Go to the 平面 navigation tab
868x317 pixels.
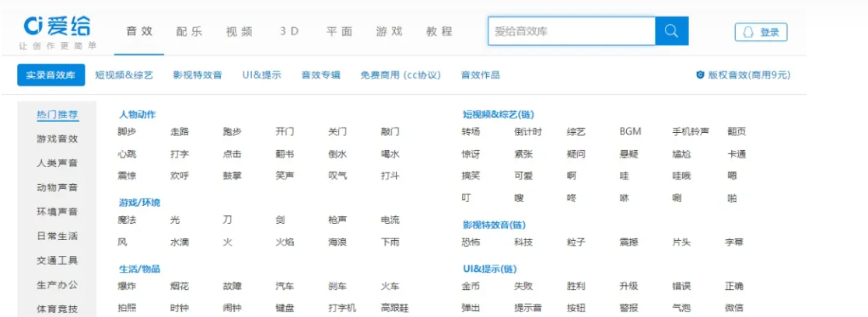point(339,32)
